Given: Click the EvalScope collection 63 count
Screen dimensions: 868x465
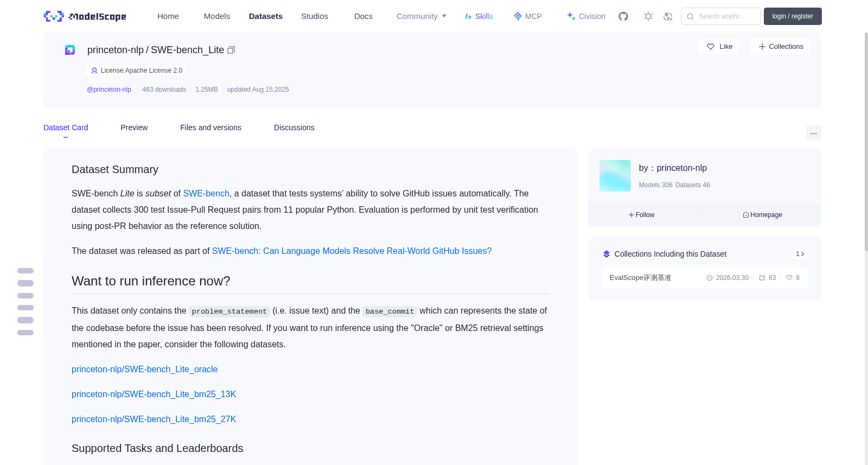Looking at the screenshot, I should pos(768,278).
